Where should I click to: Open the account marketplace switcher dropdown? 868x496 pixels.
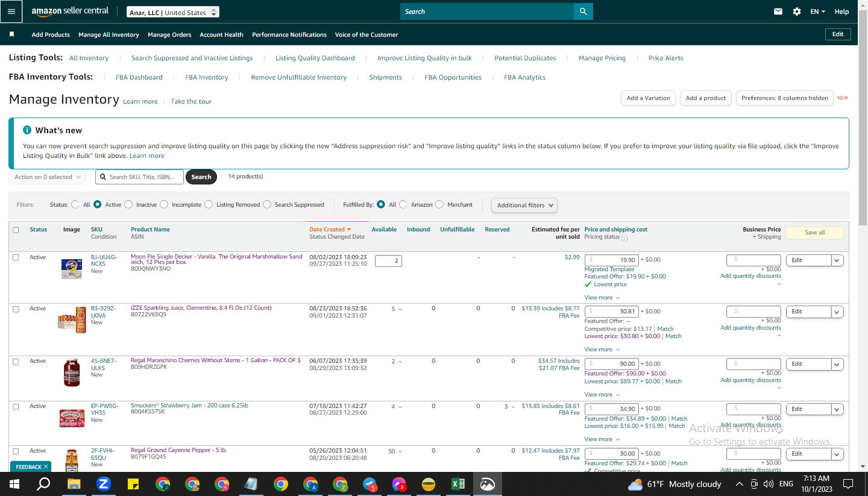point(173,12)
